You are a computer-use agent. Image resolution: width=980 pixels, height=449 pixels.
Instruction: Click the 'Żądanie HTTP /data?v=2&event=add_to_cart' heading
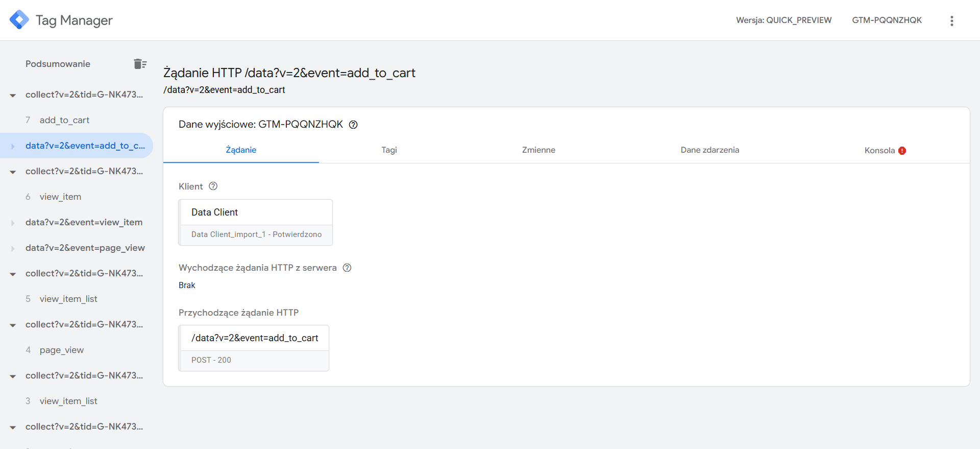click(x=289, y=73)
